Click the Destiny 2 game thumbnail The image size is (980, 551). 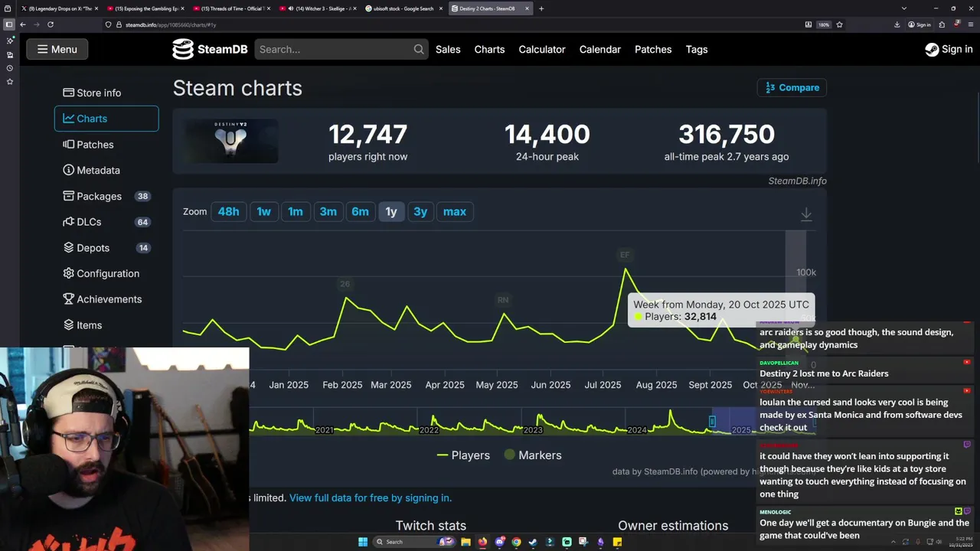(230, 142)
